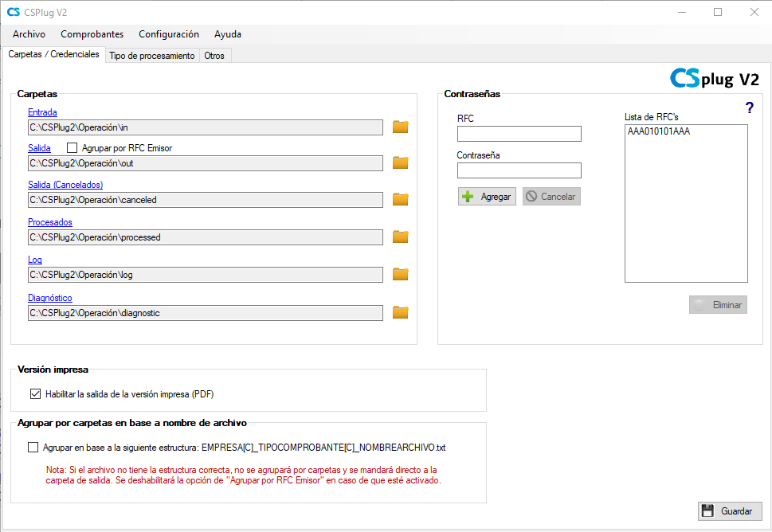This screenshot has height=532, width=772.
Task: Click the Operación\in path field
Action: coord(206,127)
